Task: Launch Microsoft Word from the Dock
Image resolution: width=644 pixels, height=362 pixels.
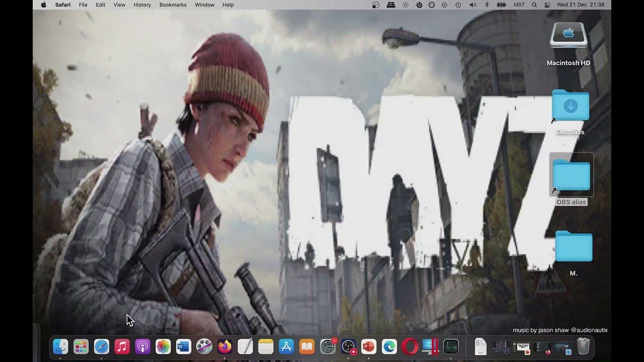Action: pos(184,346)
